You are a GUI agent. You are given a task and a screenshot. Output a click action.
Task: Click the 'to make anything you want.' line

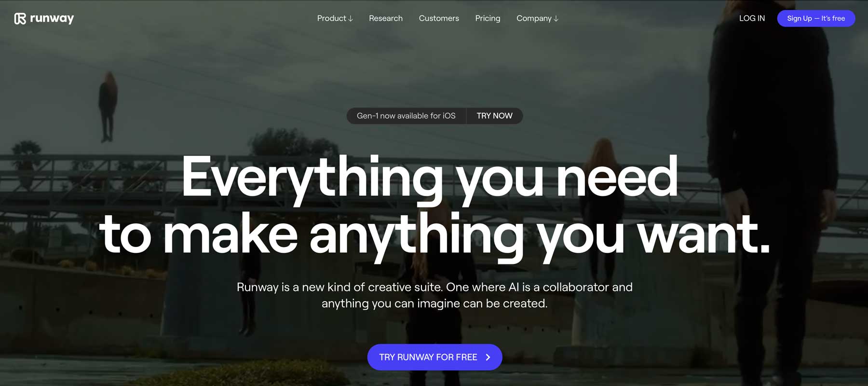point(434,235)
